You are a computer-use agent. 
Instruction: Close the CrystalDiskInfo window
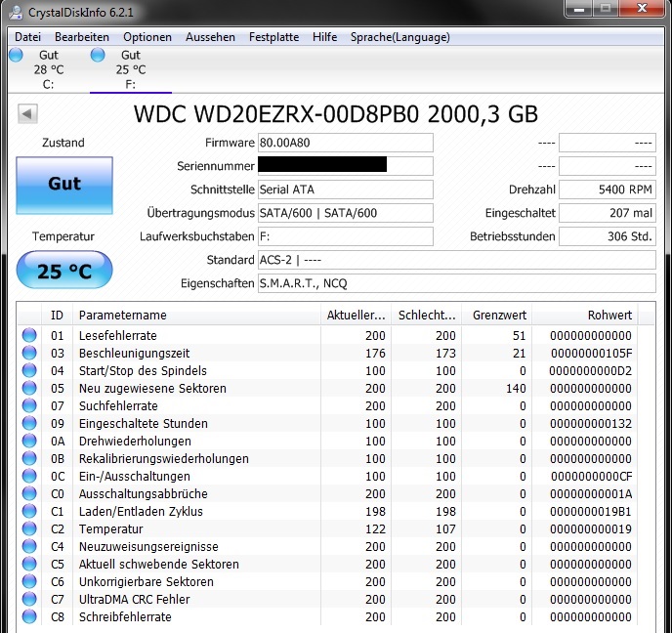click(x=642, y=8)
